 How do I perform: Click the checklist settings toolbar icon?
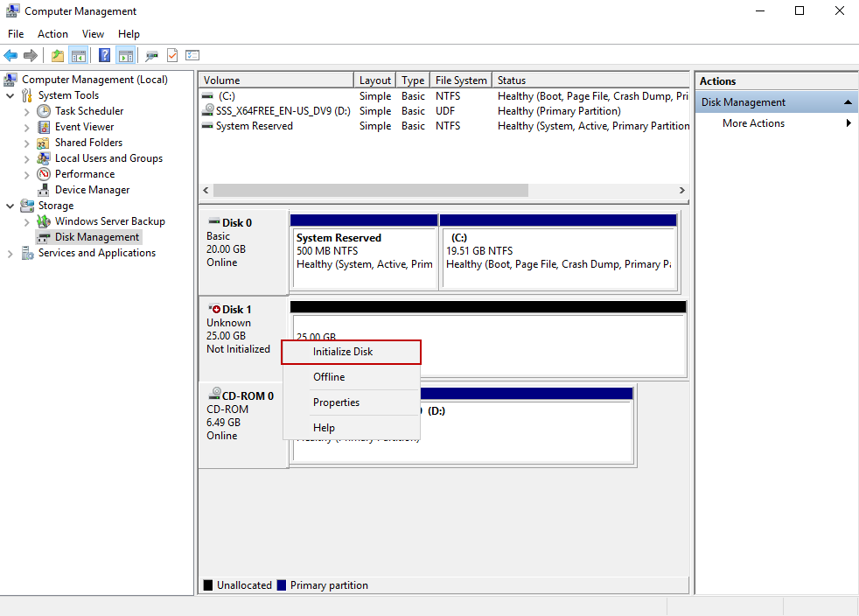click(192, 55)
